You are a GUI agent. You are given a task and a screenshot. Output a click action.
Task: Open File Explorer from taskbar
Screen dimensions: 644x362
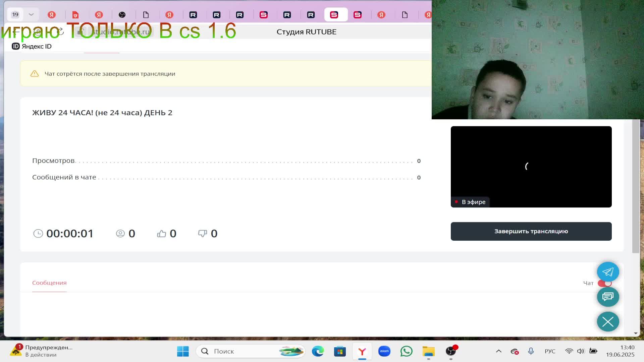tap(429, 351)
